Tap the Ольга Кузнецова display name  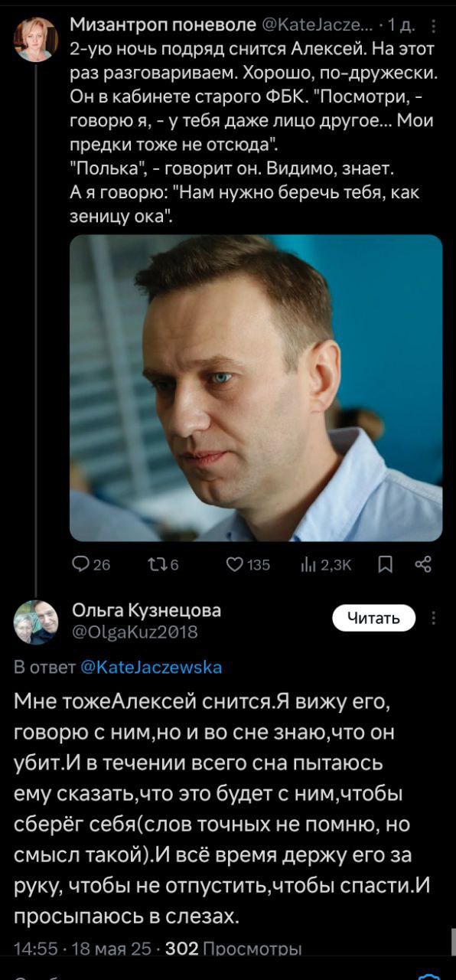[146, 610]
